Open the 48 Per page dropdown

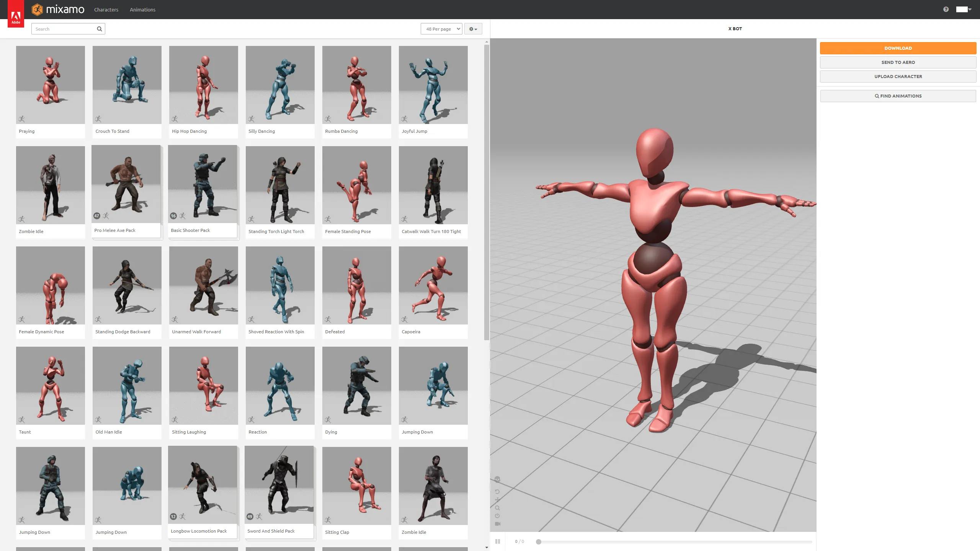point(441,29)
